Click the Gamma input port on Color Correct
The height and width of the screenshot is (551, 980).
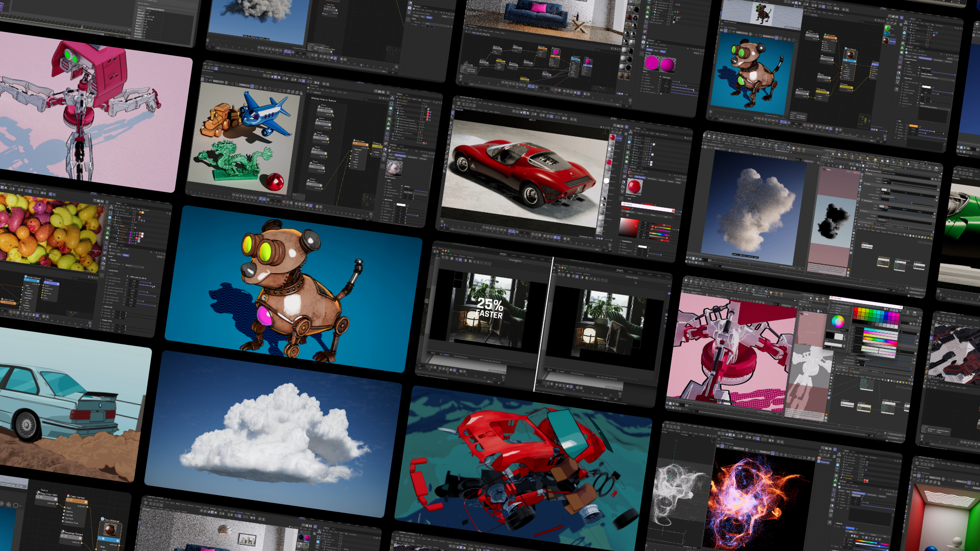(64, 511)
